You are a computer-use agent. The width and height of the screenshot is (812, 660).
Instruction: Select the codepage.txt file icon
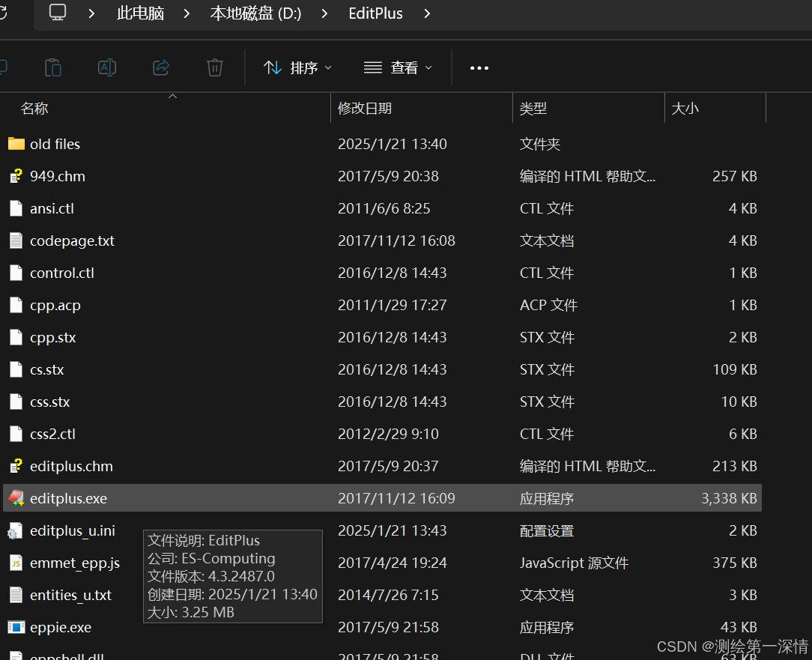(x=16, y=240)
